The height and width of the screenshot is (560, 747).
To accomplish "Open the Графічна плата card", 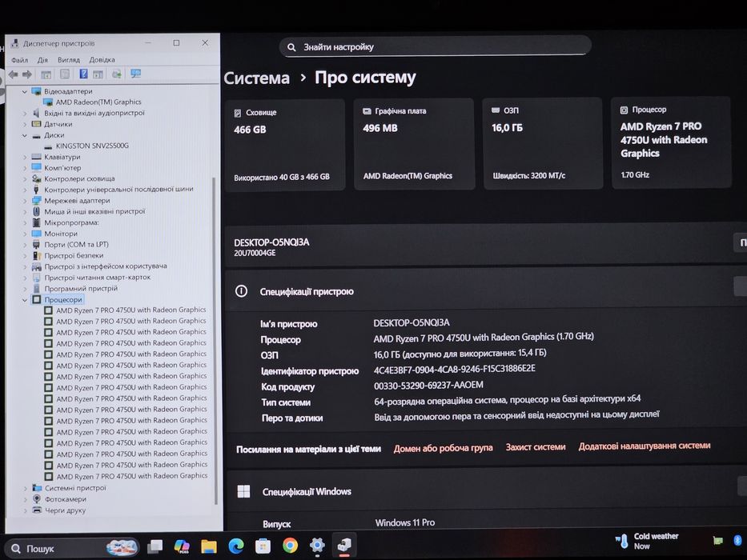I will (413, 144).
